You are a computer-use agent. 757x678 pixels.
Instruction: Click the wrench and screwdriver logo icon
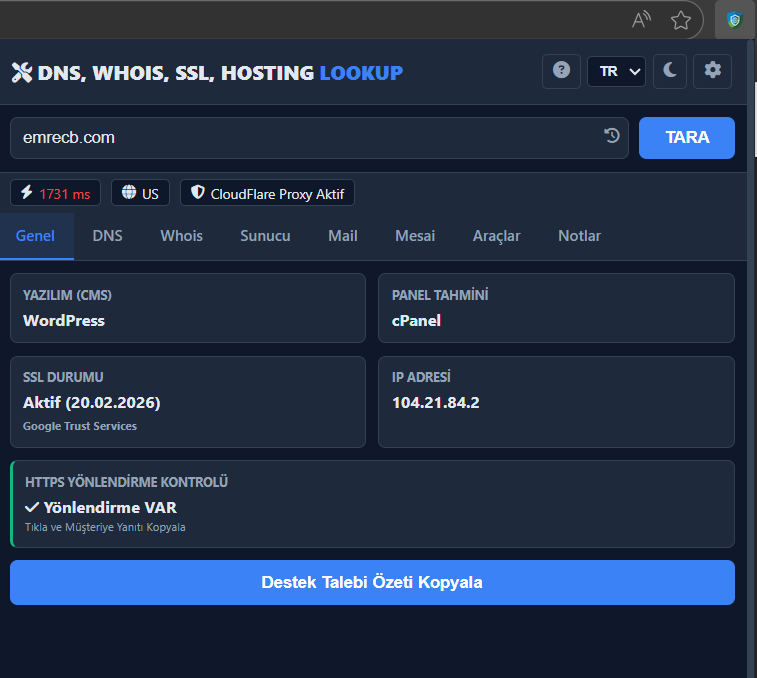point(22,73)
